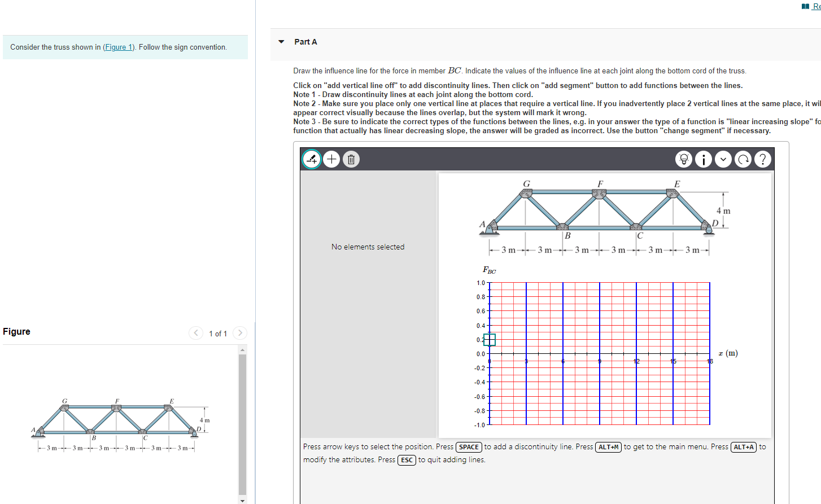Open the hint lightbulb
Viewport: 821px width, 504px height.
pos(683,159)
